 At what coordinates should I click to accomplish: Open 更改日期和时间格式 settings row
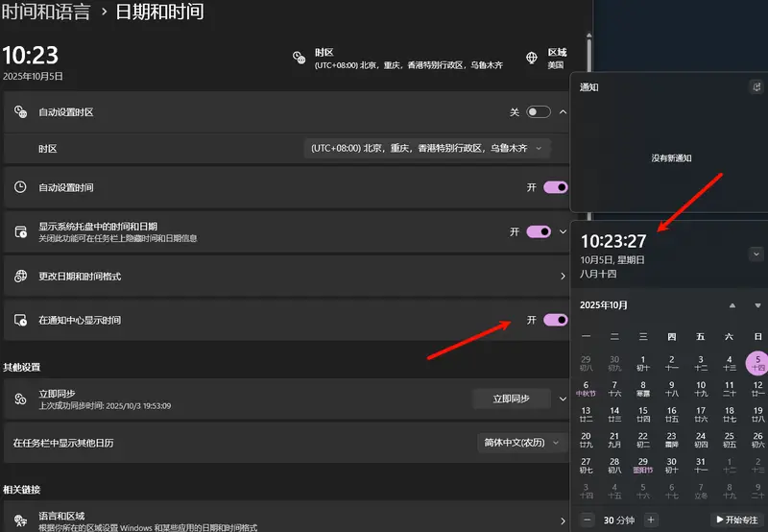[287, 277]
